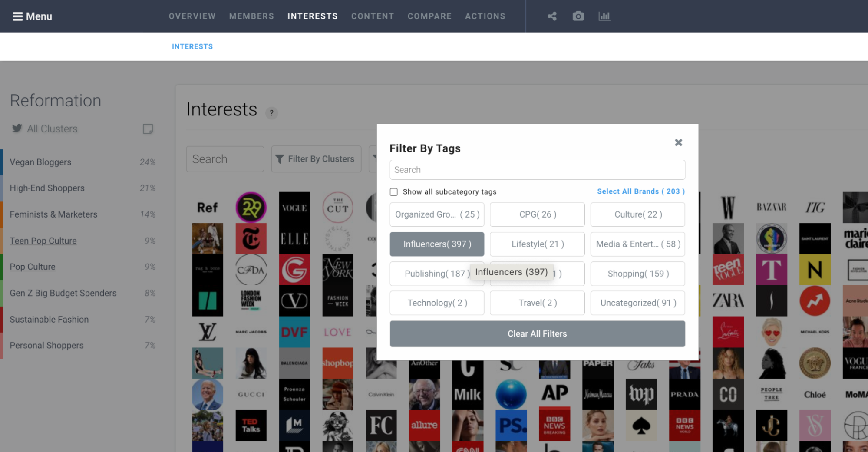
Task: Select the Vegan Bloggers cluster
Action: (x=83, y=162)
